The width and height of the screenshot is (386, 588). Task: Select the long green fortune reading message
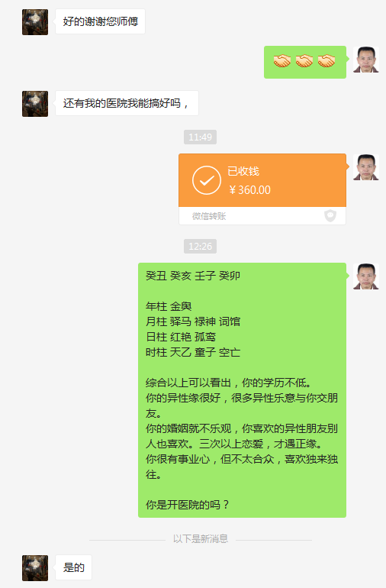tap(242, 390)
